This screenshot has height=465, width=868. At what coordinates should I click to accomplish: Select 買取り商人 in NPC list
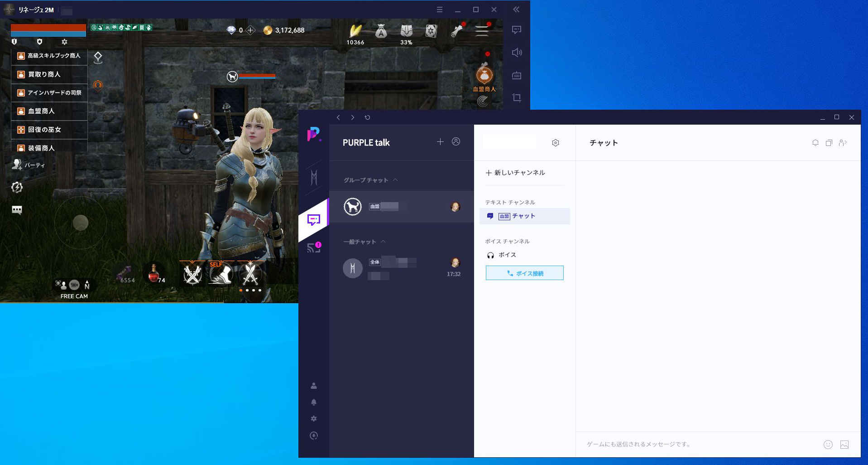[49, 74]
